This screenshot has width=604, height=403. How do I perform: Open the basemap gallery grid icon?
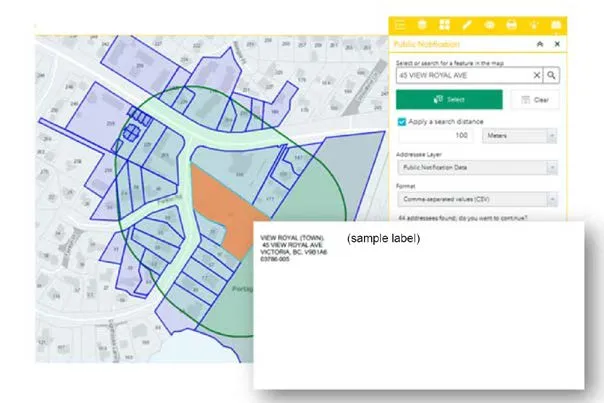click(445, 25)
